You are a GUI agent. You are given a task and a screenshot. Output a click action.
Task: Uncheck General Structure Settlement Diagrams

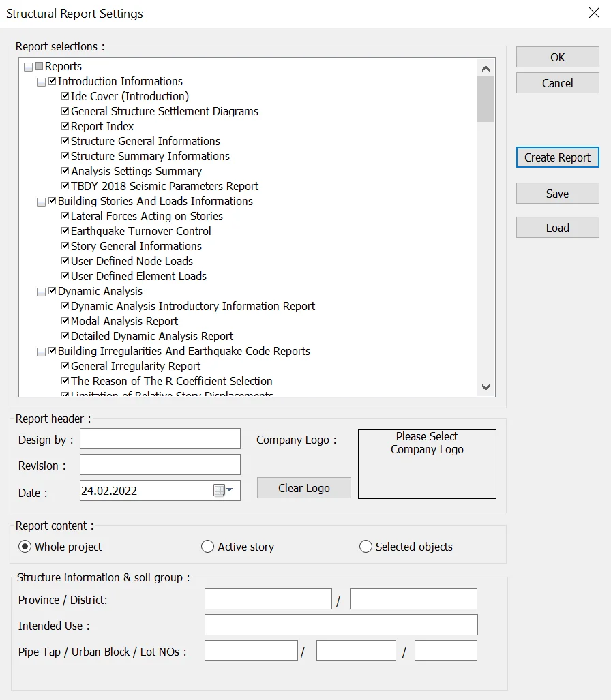[65, 110]
